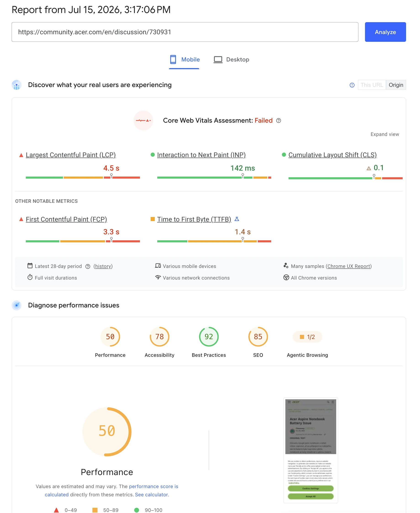
Task: Click the info icon beside This URL
Action: click(x=352, y=85)
